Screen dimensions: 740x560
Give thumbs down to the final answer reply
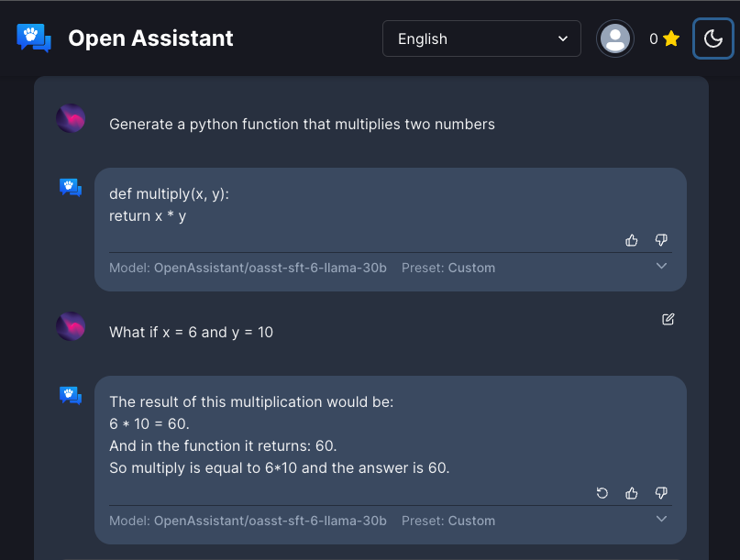point(661,492)
